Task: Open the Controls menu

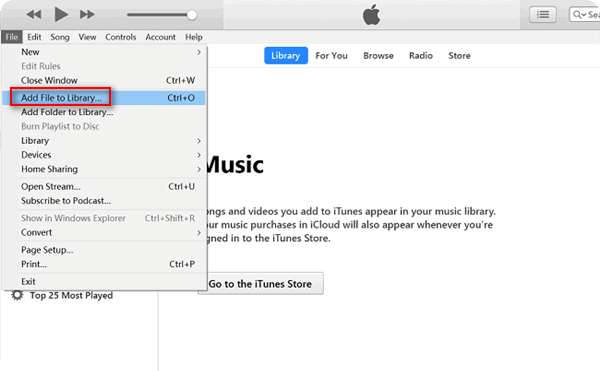Action: tap(121, 37)
